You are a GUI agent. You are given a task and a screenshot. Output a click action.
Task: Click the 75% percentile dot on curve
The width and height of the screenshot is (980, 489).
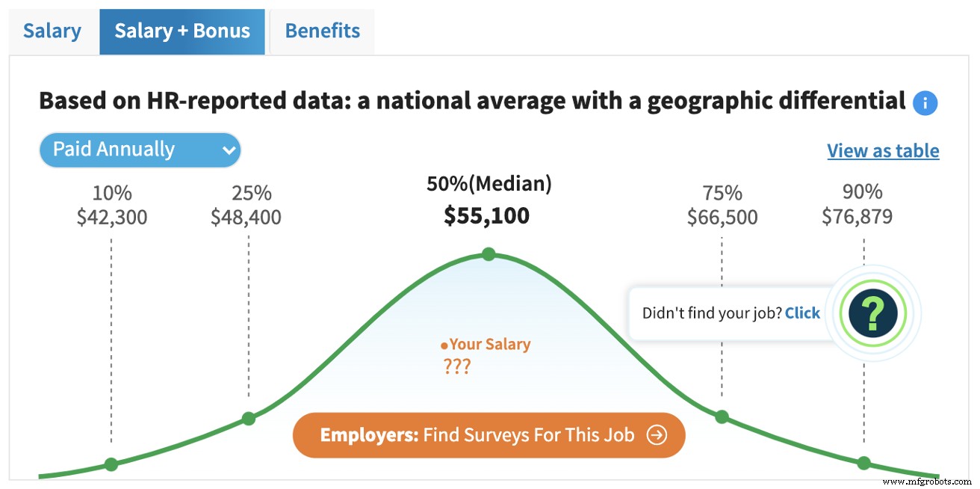pos(722,417)
